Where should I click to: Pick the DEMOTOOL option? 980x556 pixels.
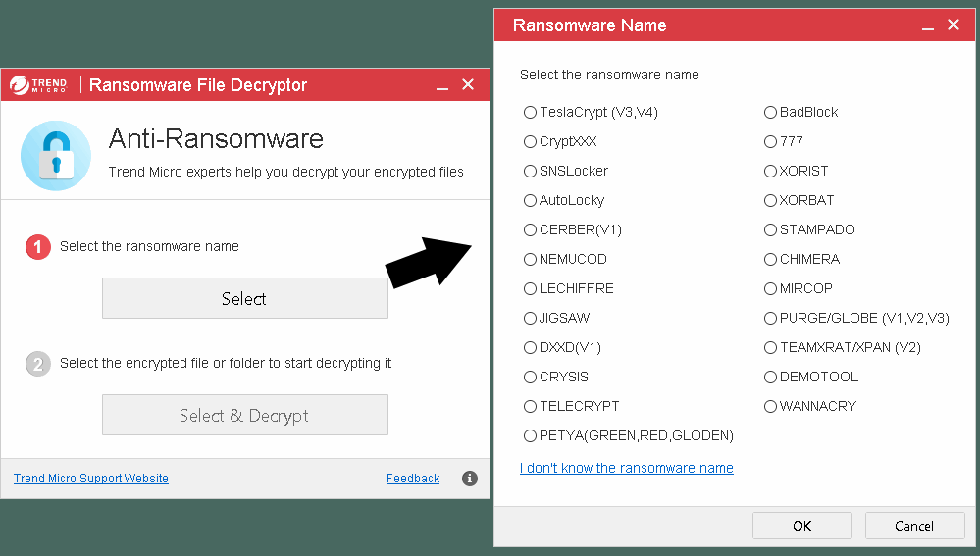pyautogui.click(x=771, y=377)
